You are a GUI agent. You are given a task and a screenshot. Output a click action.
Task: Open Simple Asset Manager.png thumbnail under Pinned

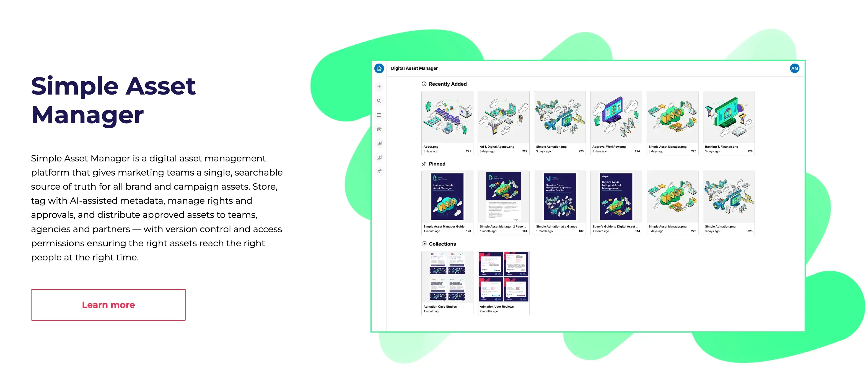pyautogui.click(x=672, y=197)
